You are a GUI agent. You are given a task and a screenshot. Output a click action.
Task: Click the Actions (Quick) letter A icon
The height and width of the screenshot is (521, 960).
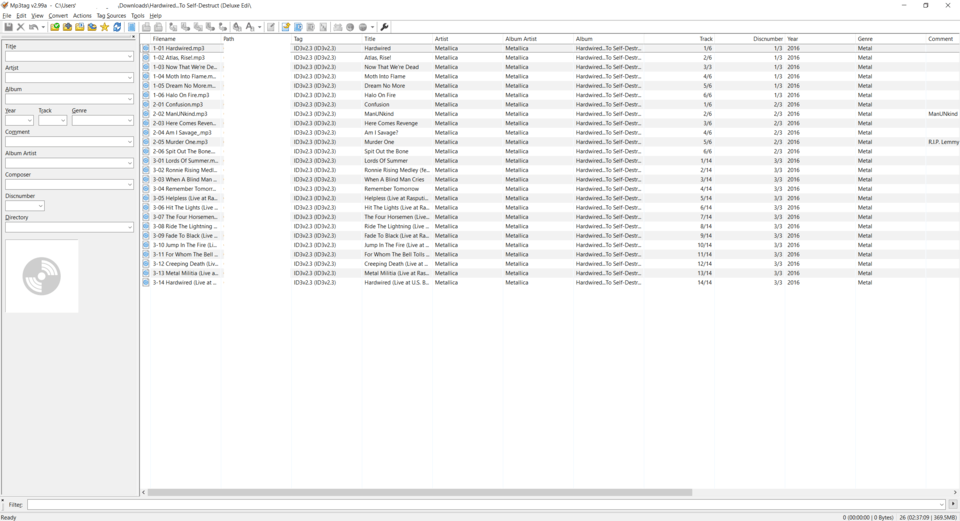(x=250, y=27)
